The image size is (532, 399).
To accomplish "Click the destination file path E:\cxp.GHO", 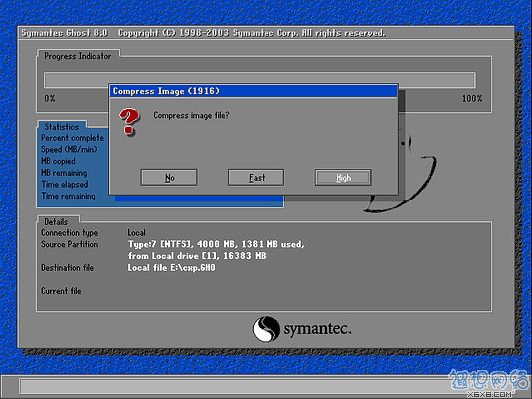I will pyautogui.click(x=171, y=267).
